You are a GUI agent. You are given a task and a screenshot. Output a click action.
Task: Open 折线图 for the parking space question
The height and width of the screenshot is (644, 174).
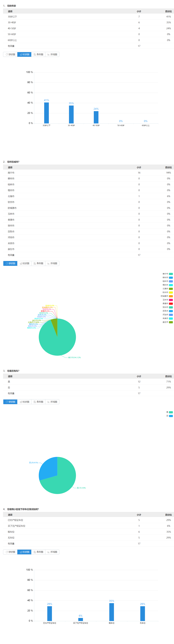point(52,552)
